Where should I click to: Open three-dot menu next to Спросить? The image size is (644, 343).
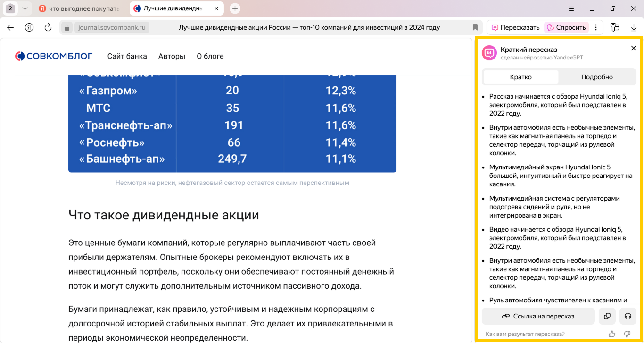(x=596, y=27)
